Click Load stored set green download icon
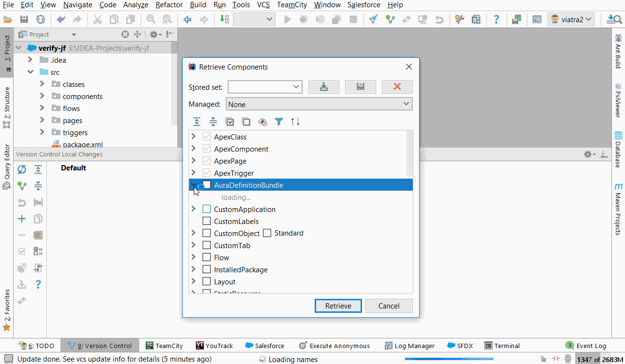 [x=324, y=87]
